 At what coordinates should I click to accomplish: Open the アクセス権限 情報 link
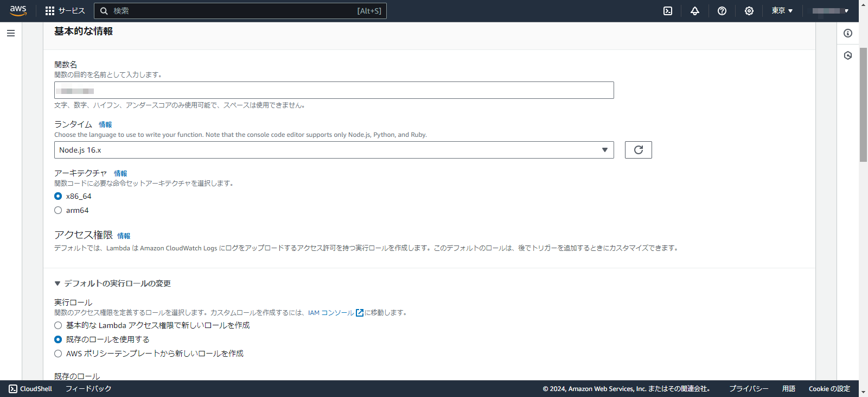pyautogui.click(x=124, y=236)
